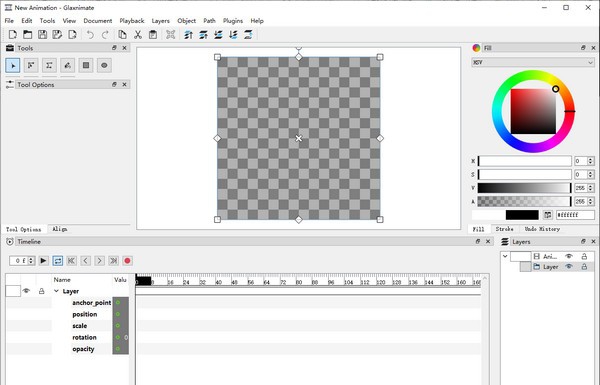Viewport: 600px width, 385px height.
Task: Close the Layers panel
Action: (x=593, y=241)
